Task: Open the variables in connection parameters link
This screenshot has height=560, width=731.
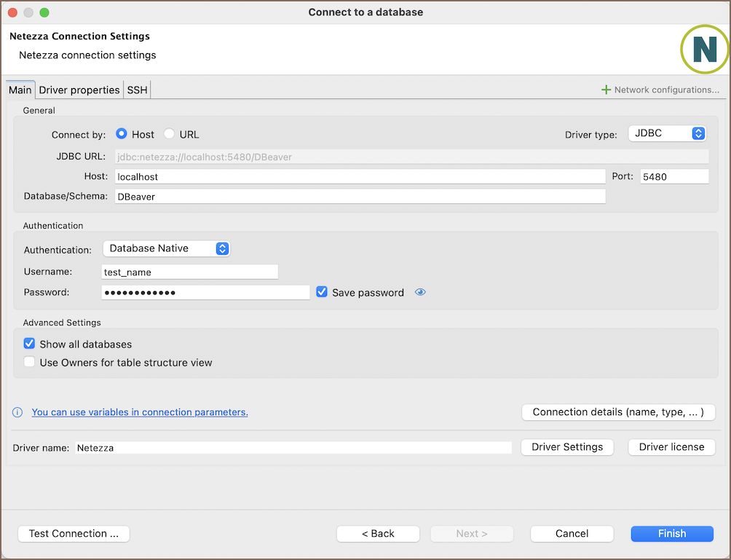Action: [x=140, y=412]
